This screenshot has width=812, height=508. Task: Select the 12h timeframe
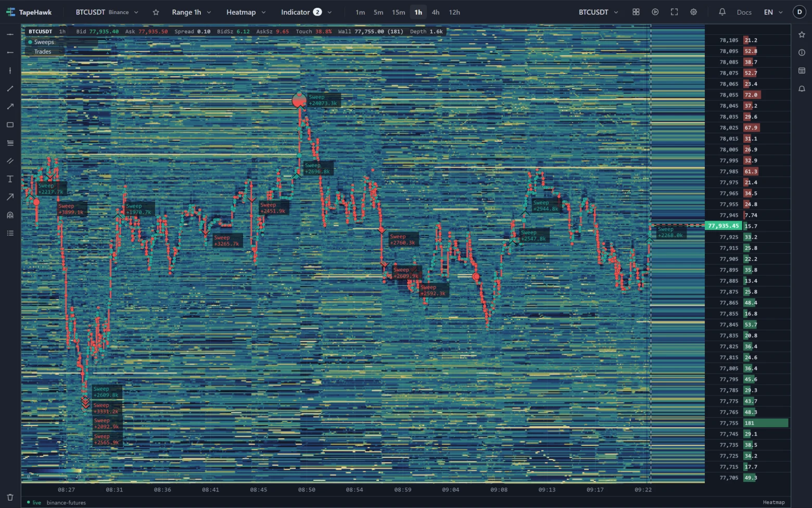454,12
